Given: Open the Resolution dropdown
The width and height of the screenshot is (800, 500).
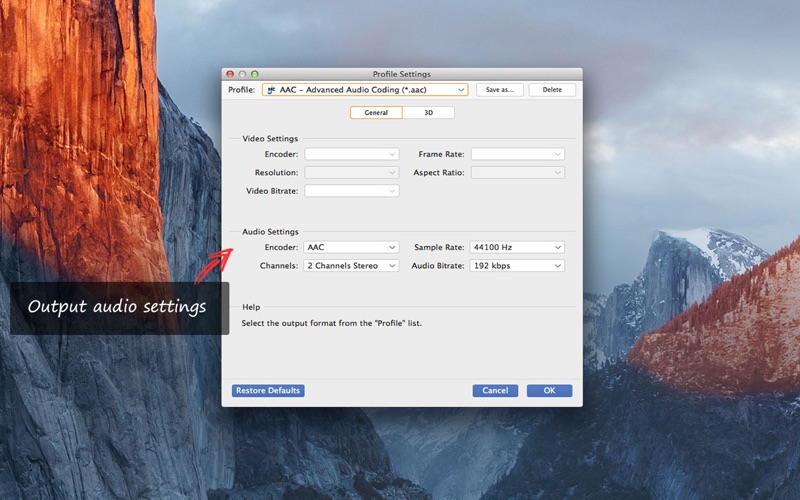Looking at the screenshot, I should pyautogui.click(x=351, y=173).
